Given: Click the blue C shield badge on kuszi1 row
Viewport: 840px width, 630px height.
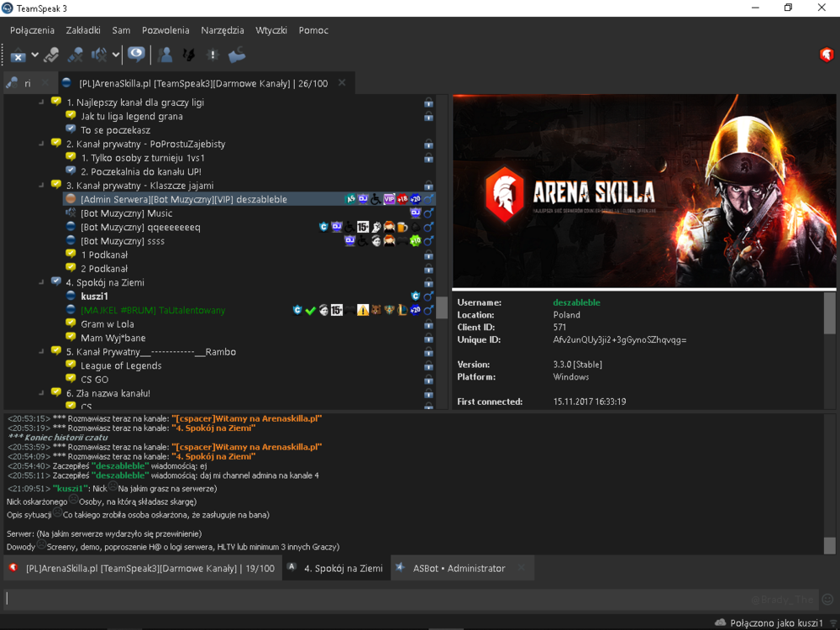Looking at the screenshot, I should 415,297.
